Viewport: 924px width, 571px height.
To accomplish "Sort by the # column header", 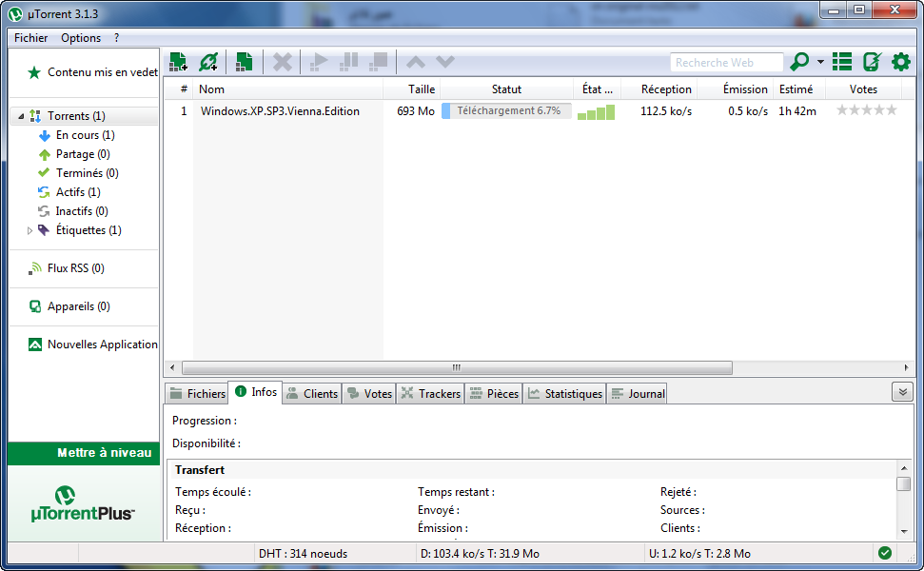I will pyautogui.click(x=179, y=89).
